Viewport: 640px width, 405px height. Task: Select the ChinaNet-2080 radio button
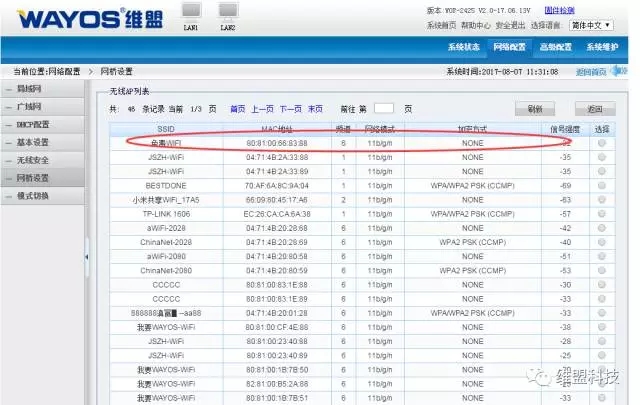602,271
